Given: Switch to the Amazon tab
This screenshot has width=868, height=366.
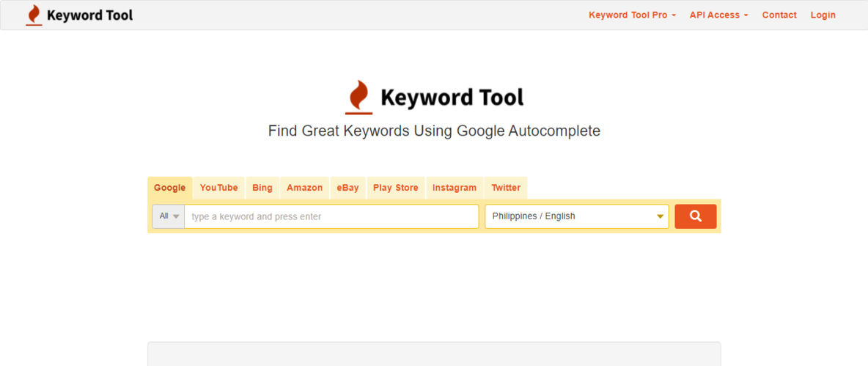Looking at the screenshot, I should (304, 188).
